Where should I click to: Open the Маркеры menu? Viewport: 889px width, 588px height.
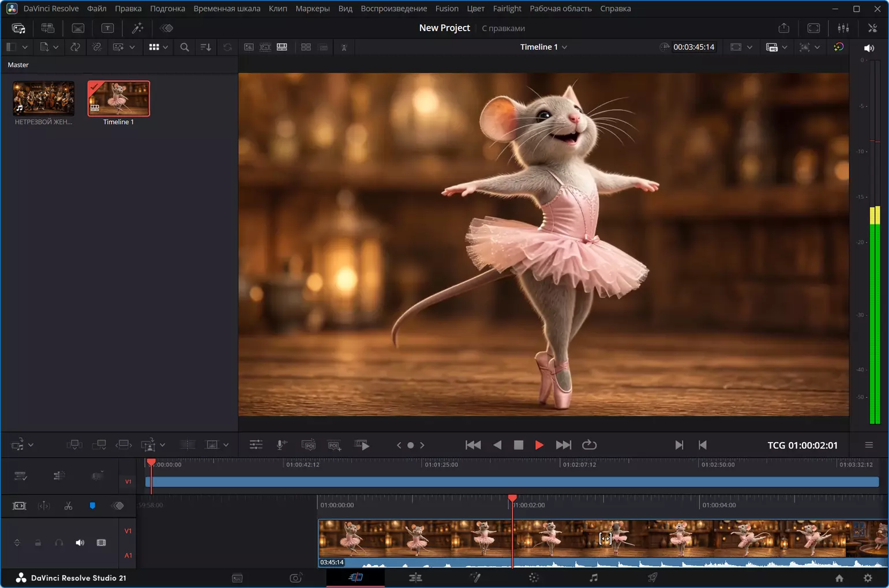[313, 9]
